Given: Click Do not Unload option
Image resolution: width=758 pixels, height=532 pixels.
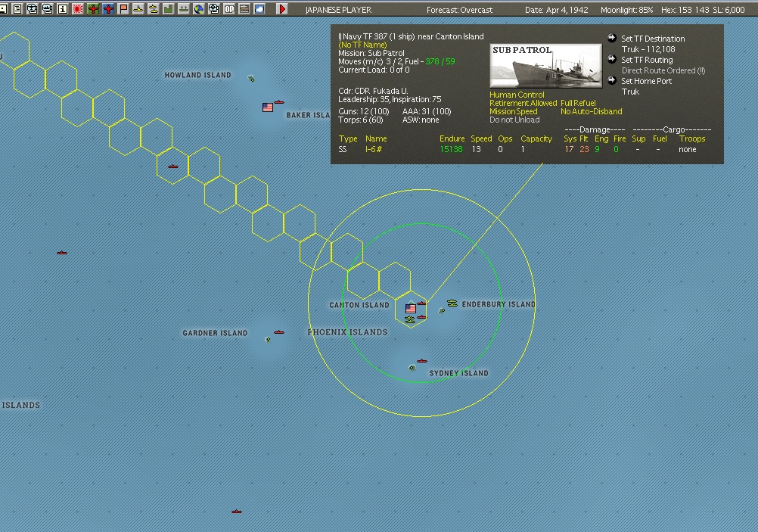Looking at the screenshot, I should tap(514, 120).
